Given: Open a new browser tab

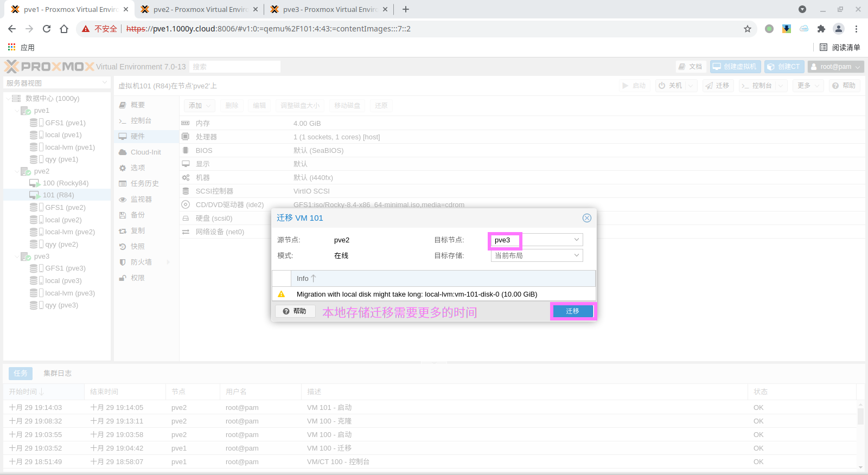Looking at the screenshot, I should (406, 9).
